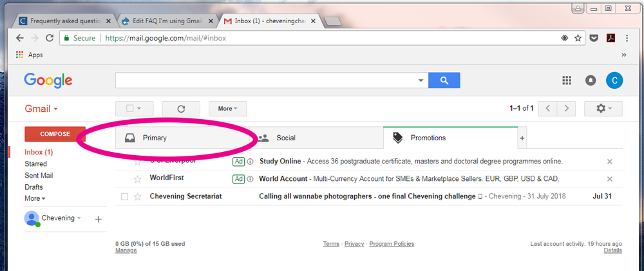Click the Google logo

point(48,80)
